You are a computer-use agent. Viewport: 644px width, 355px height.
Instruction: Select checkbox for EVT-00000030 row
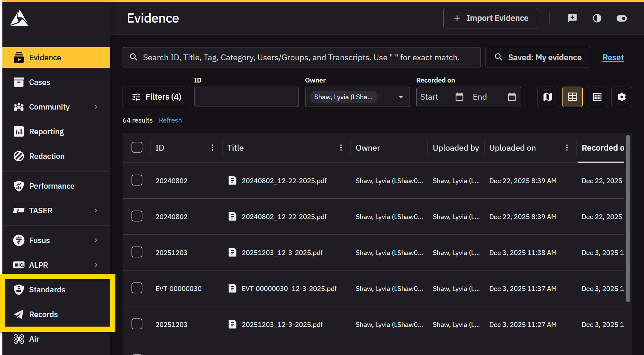[x=137, y=288]
